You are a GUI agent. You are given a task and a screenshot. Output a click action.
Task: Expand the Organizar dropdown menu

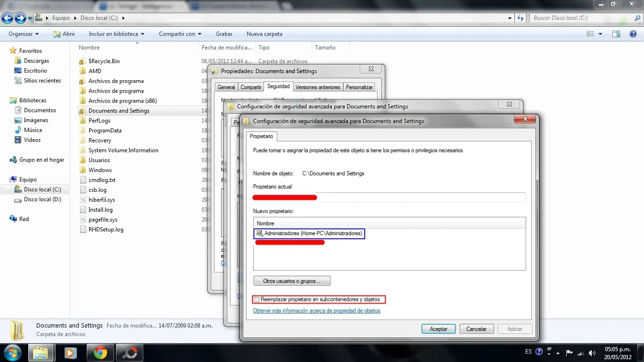pos(24,34)
